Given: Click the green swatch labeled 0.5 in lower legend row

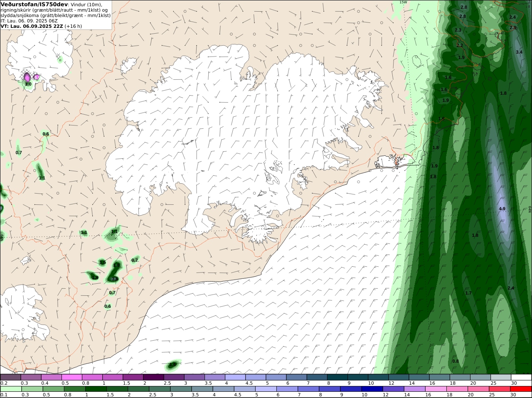Looking at the screenshot, I should click(x=53, y=389).
